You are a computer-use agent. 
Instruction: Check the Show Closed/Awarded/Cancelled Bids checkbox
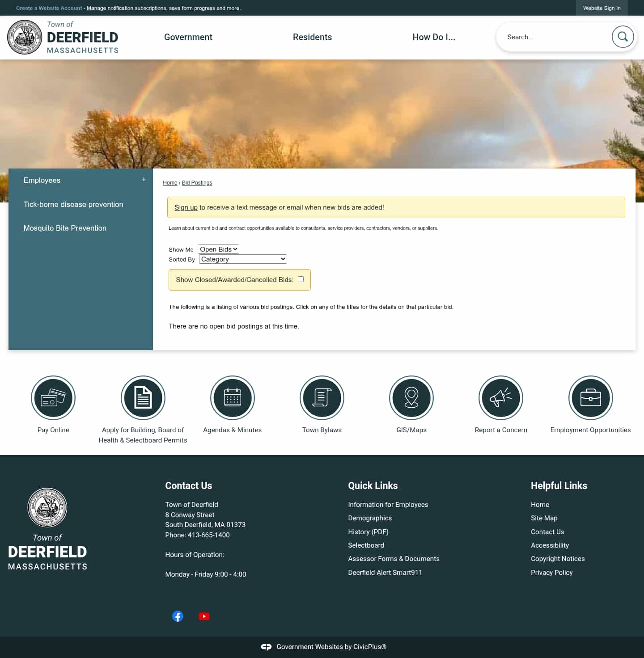click(301, 279)
